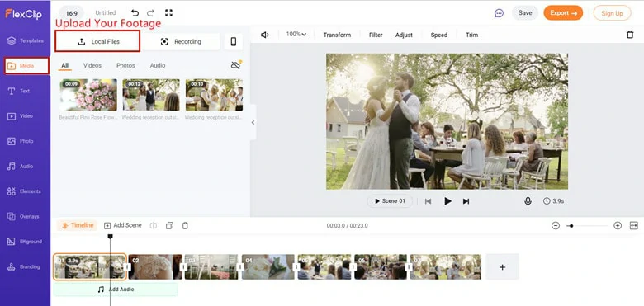Image resolution: width=644 pixels, height=306 pixels.
Task: Open the Media sidebar panel
Action: [x=26, y=66]
